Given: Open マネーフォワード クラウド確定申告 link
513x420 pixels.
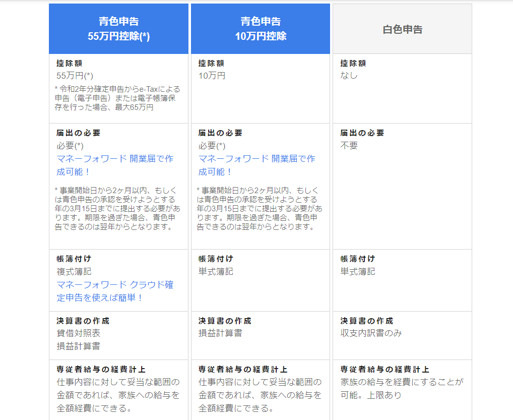Looking at the screenshot, I should coord(115,291).
